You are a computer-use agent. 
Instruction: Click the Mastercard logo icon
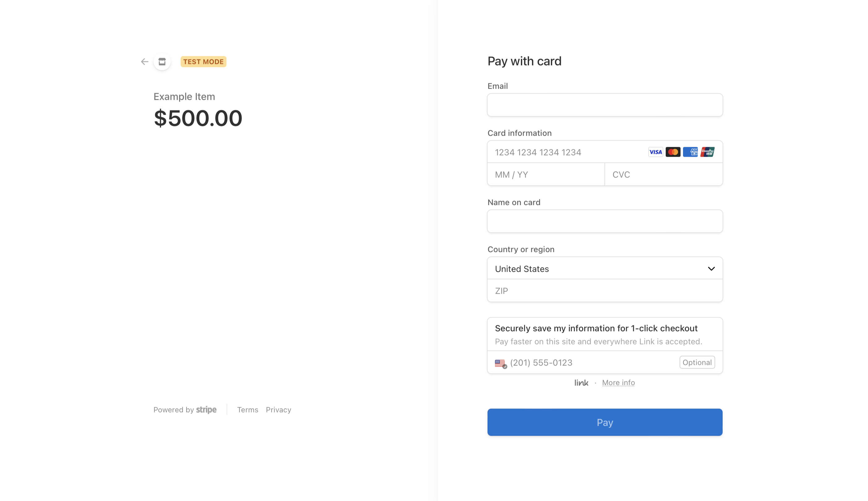point(672,152)
